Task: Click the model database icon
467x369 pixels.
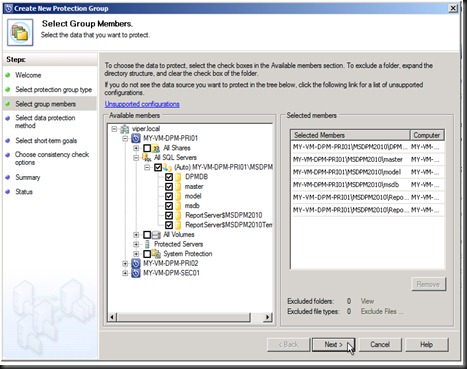Action: [x=179, y=196]
